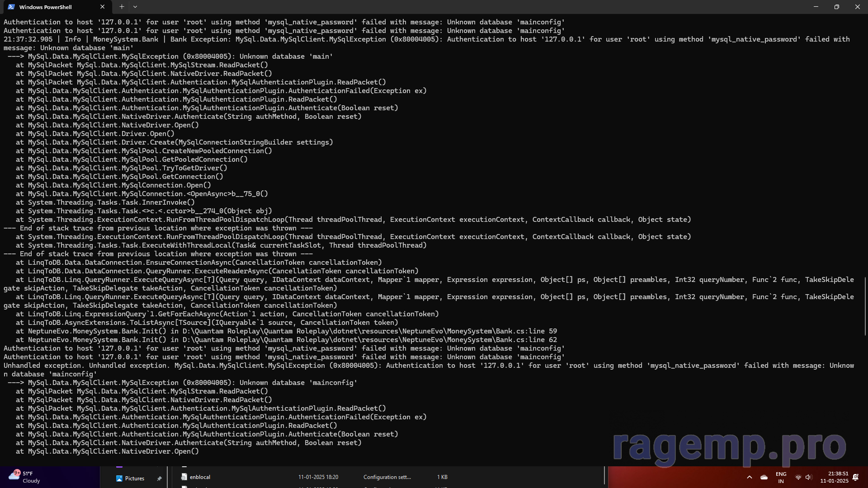Click the enblocal date 11-01-2025 18:20
Screen dimensions: 868x488
tap(318, 477)
